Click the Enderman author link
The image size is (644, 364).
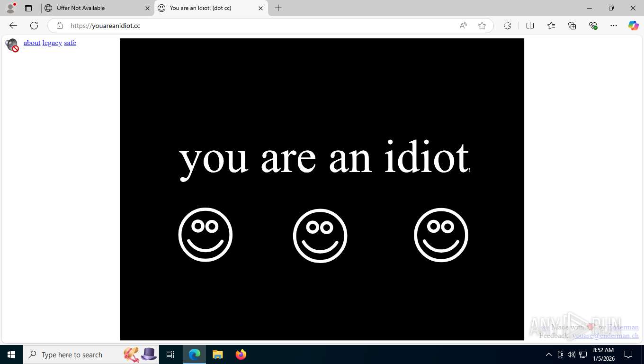tap(623, 327)
